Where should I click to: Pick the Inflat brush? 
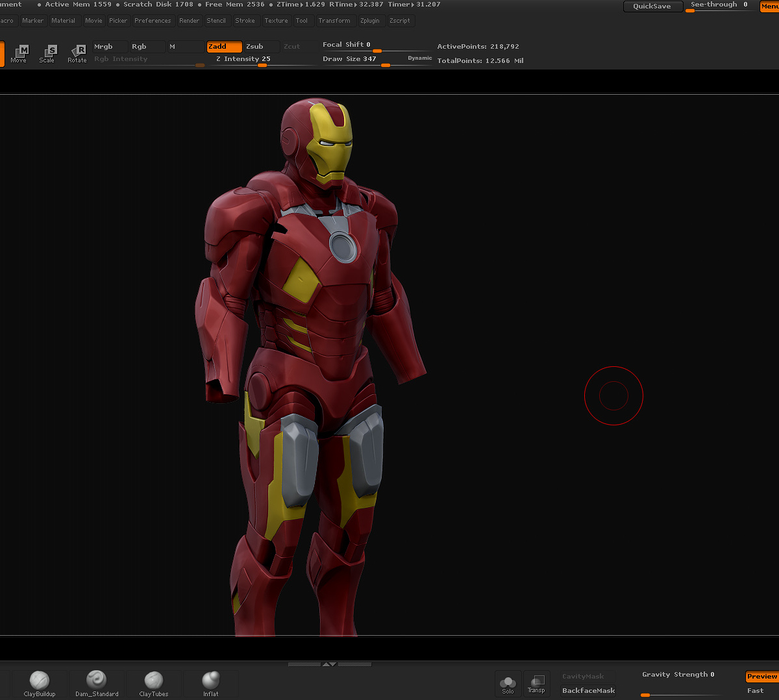coord(211,684)
